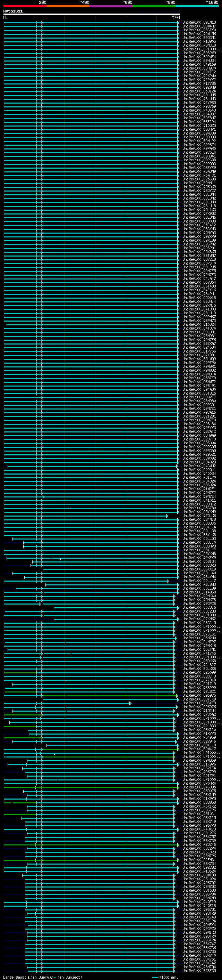Viewport: 222px width, 980px height.
Task: Select hit label UniRef100_P17786
Action: 199,84
